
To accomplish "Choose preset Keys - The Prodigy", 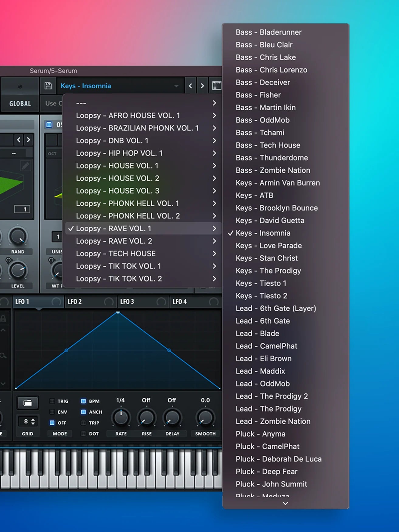I will click(285, 271).
